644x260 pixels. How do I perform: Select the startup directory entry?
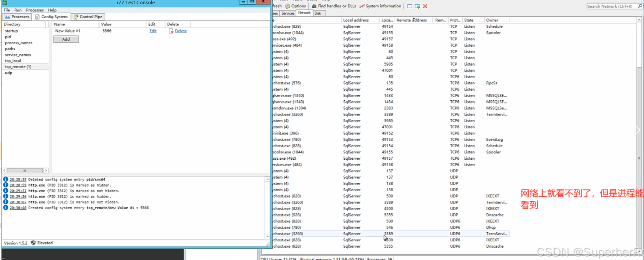point(11,31)
